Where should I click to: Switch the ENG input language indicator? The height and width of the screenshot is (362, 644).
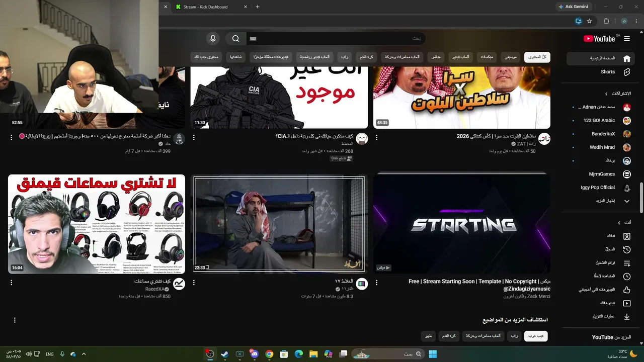[49, 354]
